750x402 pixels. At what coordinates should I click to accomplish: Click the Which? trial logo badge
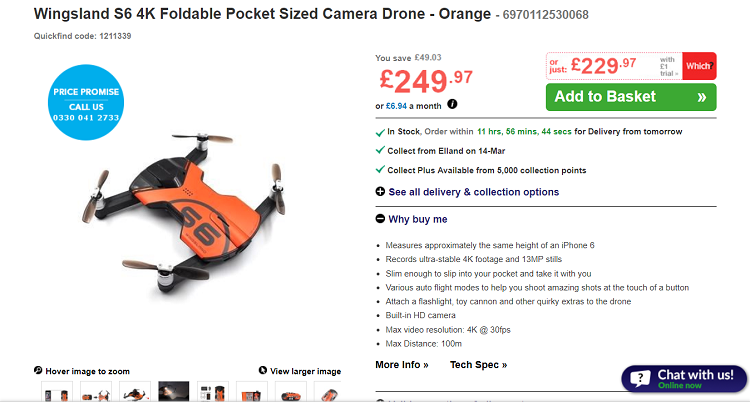699,66
